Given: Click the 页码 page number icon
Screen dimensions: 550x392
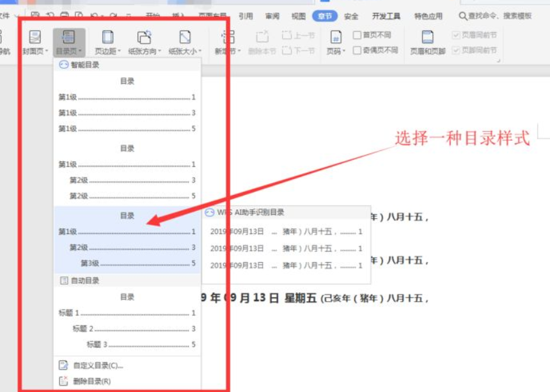Looking at the screenshot, I should (x=335, y=38).
